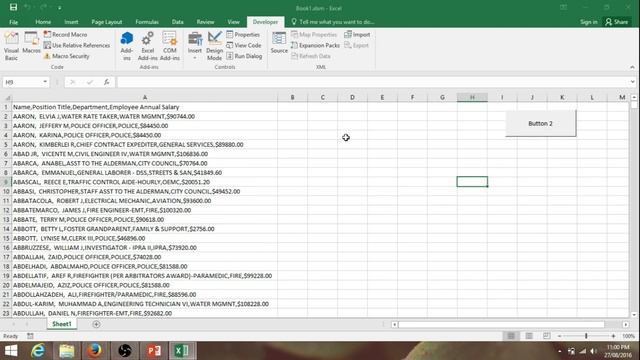
Task: Switch to the Formulas tab
Action: tap(147, 22)
